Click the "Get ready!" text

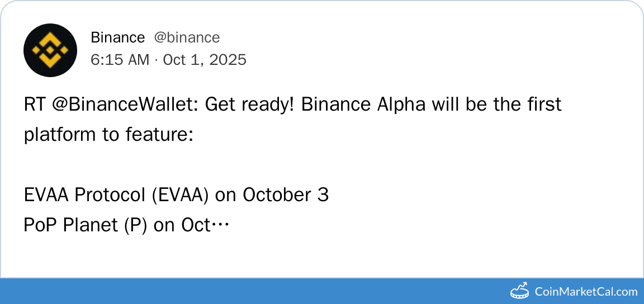click(250, 104)
